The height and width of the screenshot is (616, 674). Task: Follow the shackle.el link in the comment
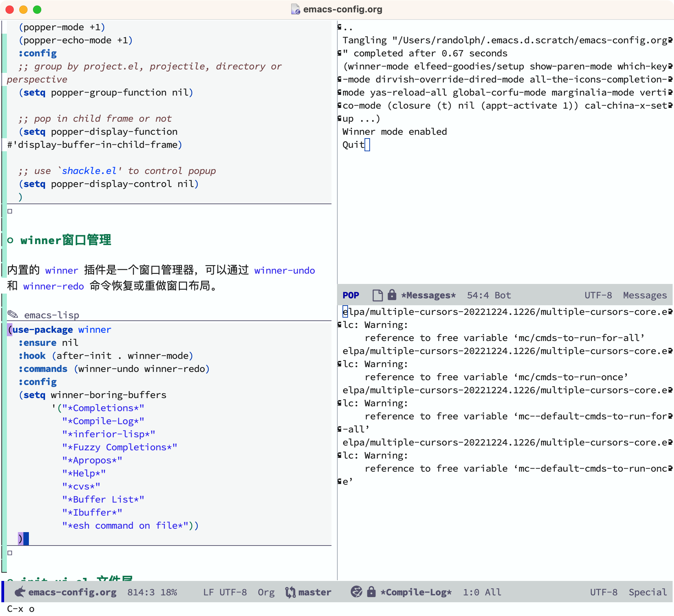click(89, 171)
